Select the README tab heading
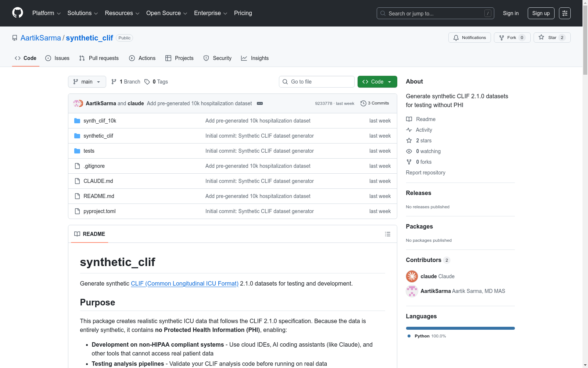This screenshot has width=588, height=368. (90, 234)
